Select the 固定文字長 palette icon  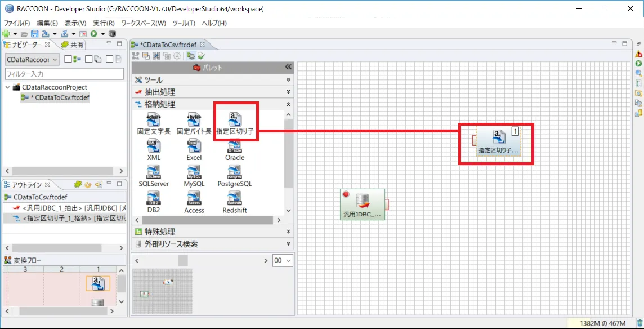click(153, 122)
